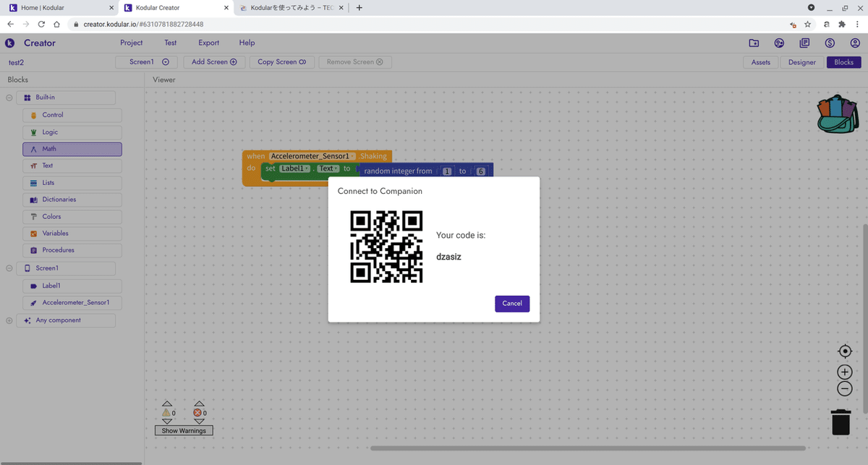Image resolution: width=868 pixels, height=465 pixels.
Task: Select the Colors blocks category
Action: click(x=72, y=216)
